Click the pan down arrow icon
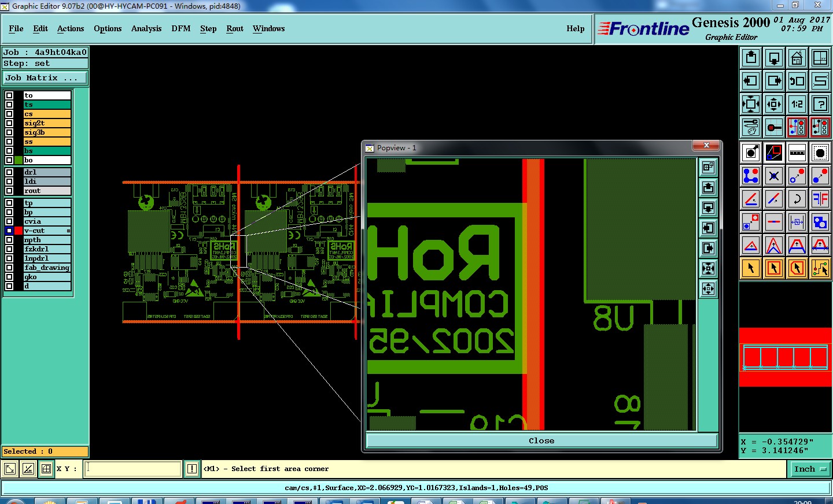 click(x=774, y=58)
